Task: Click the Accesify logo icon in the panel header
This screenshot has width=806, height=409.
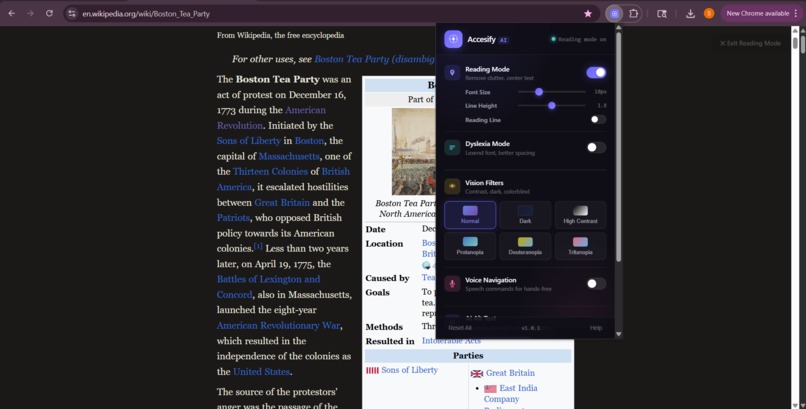Action: (453, 39)
